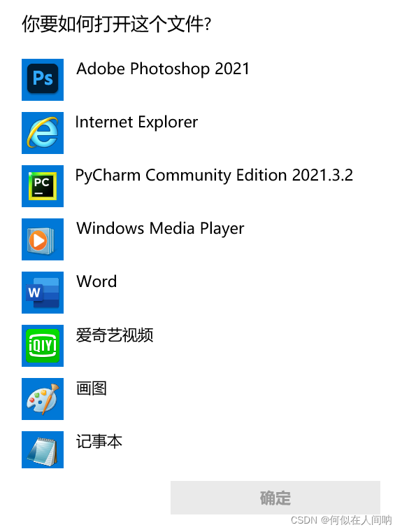Choose the "记事本" label

[99, 442]
